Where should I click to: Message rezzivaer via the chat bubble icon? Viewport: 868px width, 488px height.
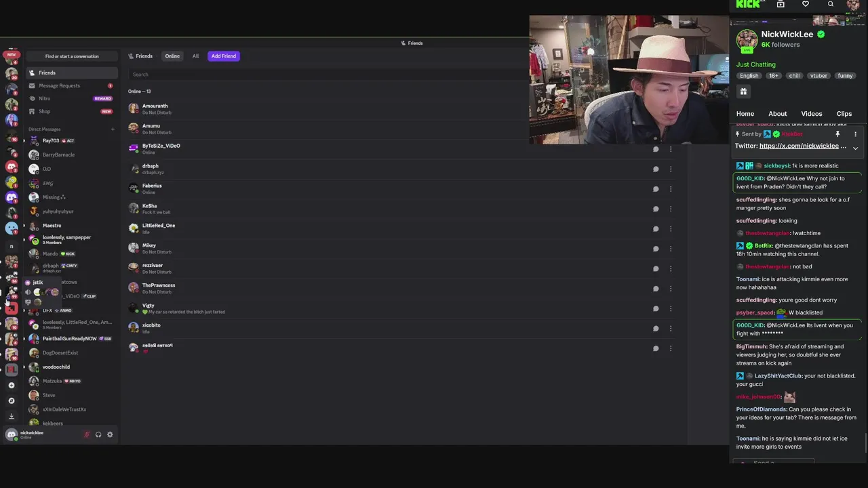[x=656, y=268]
